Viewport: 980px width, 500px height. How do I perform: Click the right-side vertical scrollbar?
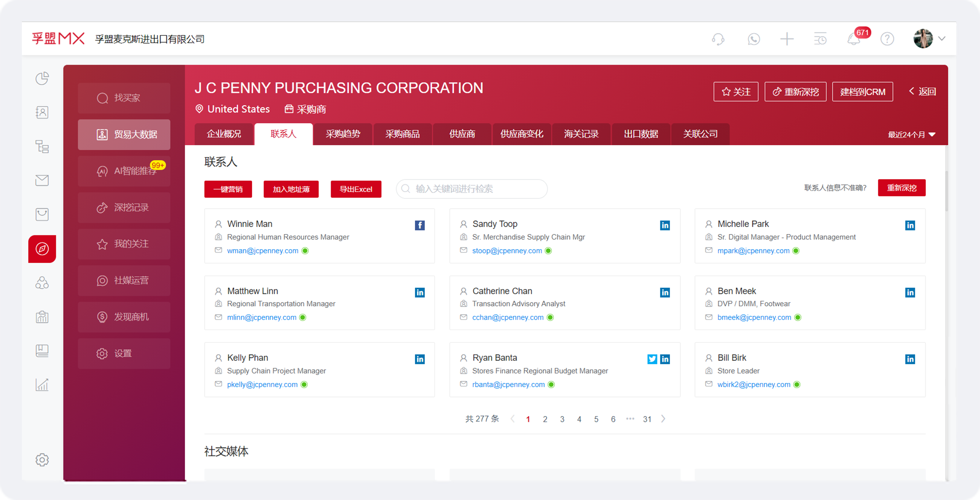(947, 191)
